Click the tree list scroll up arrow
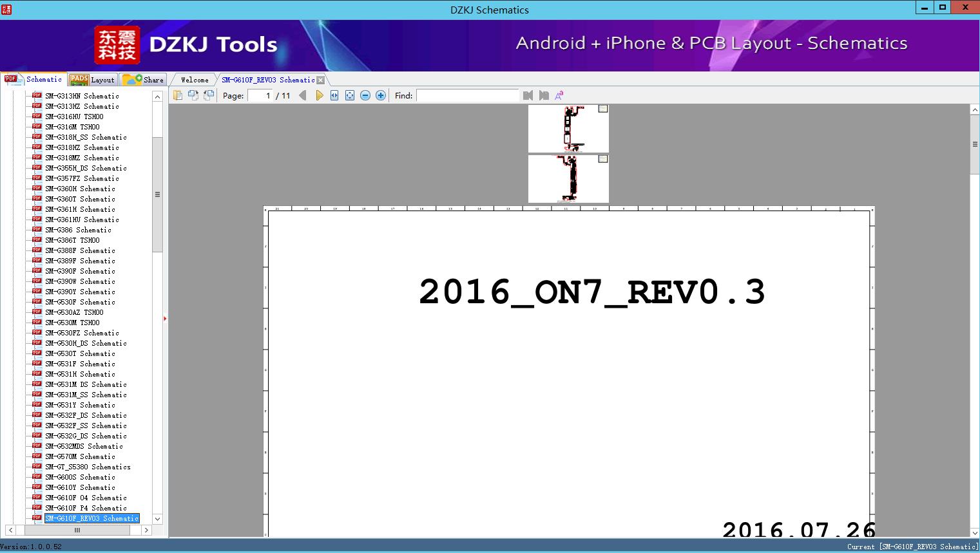 pos(157,97)
